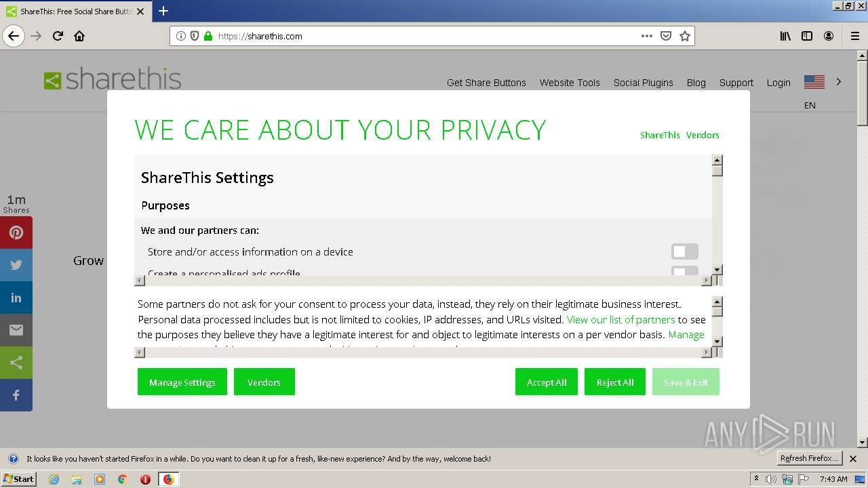Expand the navigation chevron next to flag
Viewport: 868px width, 488px height.
[x=839, y=82]
